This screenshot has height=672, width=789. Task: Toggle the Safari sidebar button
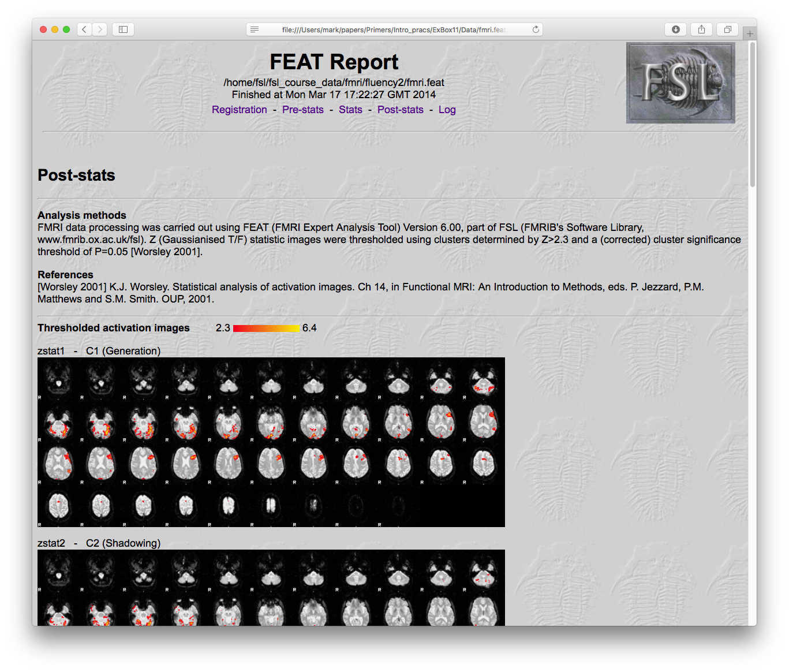[123, 29]
